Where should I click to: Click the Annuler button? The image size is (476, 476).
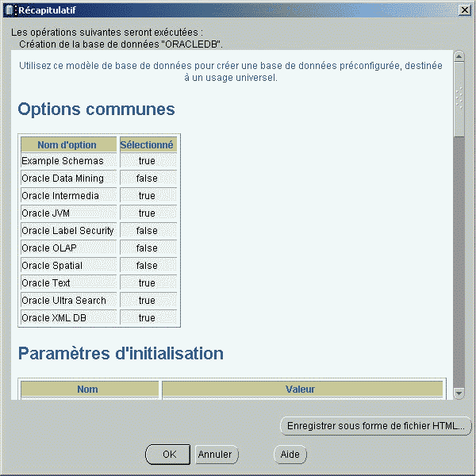(216, 455)
